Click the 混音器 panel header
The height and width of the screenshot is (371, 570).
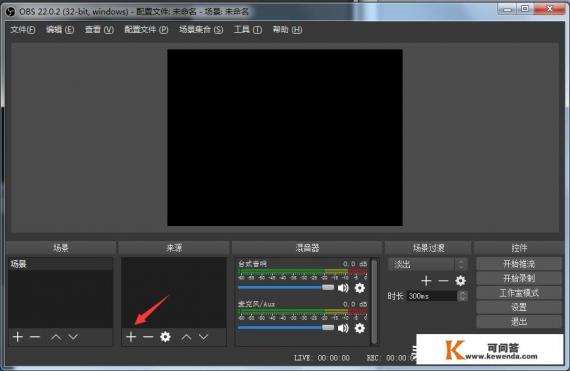point(307,248)
